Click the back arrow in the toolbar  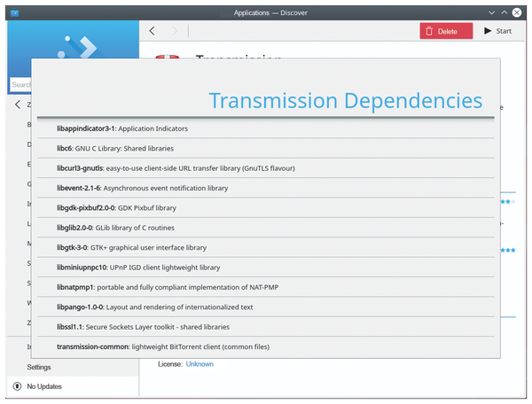pos(152,31)
